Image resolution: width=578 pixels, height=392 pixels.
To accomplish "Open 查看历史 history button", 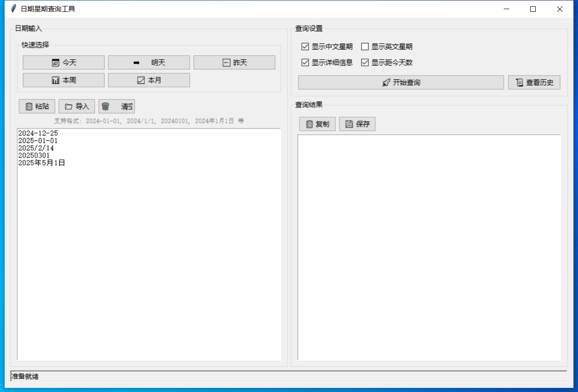I will coord(534,82).
